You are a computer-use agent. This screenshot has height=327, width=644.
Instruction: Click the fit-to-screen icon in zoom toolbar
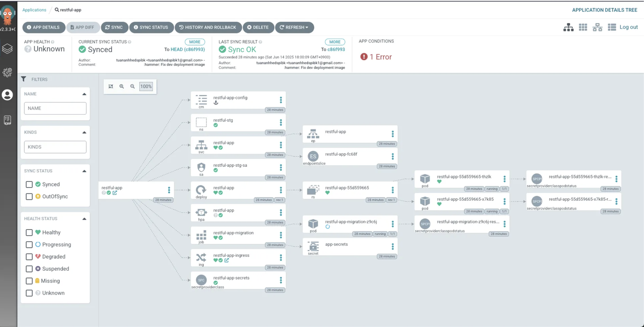coord(111,87)
